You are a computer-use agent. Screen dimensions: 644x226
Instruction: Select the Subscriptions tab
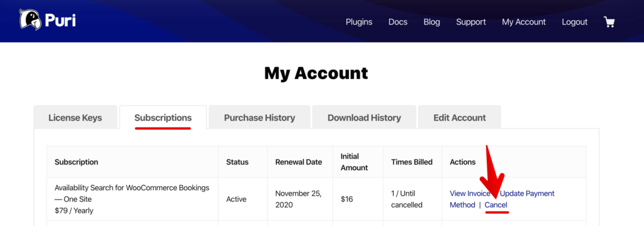pyautogui.click(x=163, y=118)
